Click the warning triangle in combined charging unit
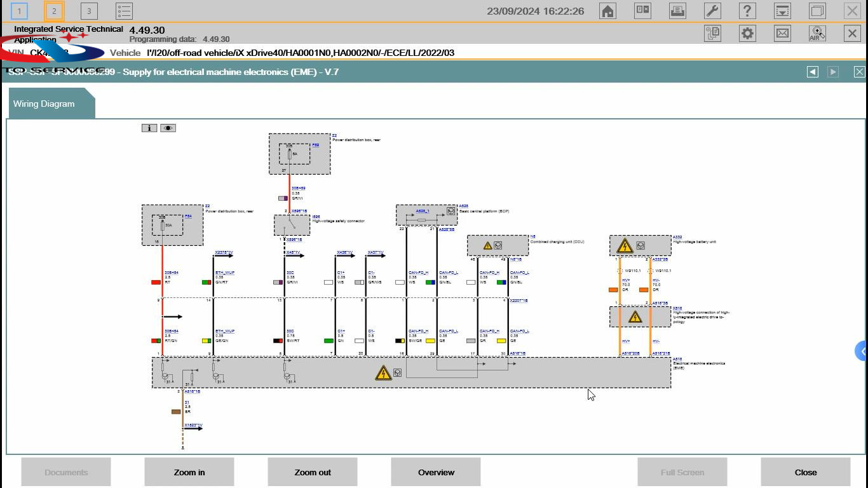 click(487, 245)
